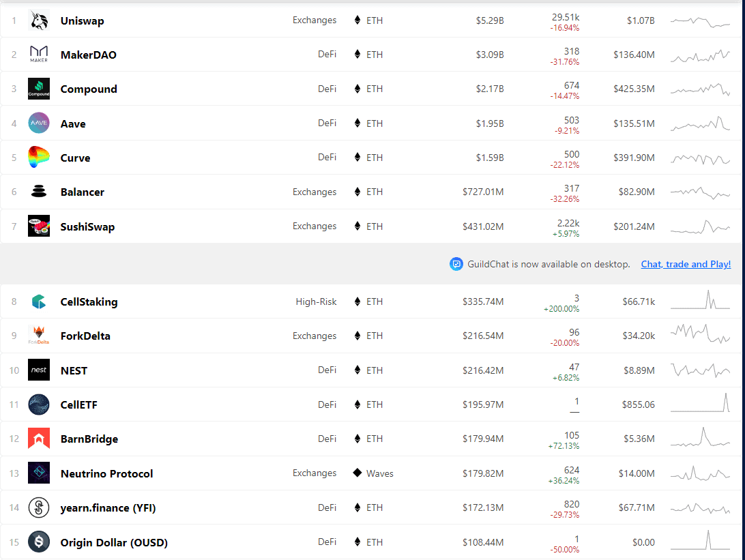Click the SushiSwap logo icon
This screenshot has width=745, height=560.
pos(39,226)
